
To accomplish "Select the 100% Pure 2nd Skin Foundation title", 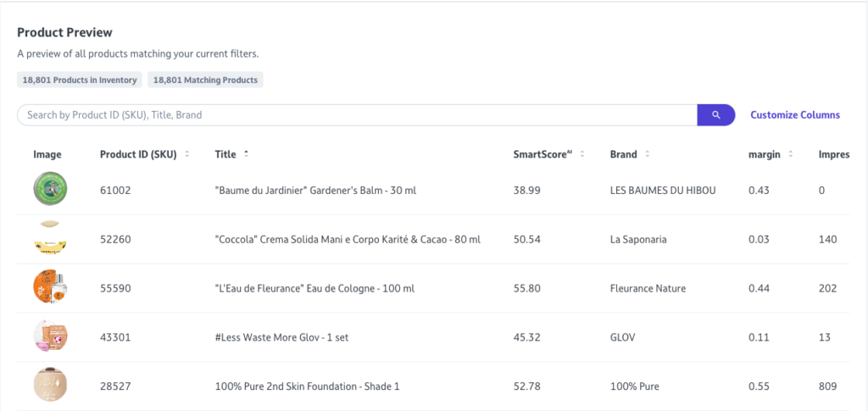I will pyautogui.click(x=307, y=386).
